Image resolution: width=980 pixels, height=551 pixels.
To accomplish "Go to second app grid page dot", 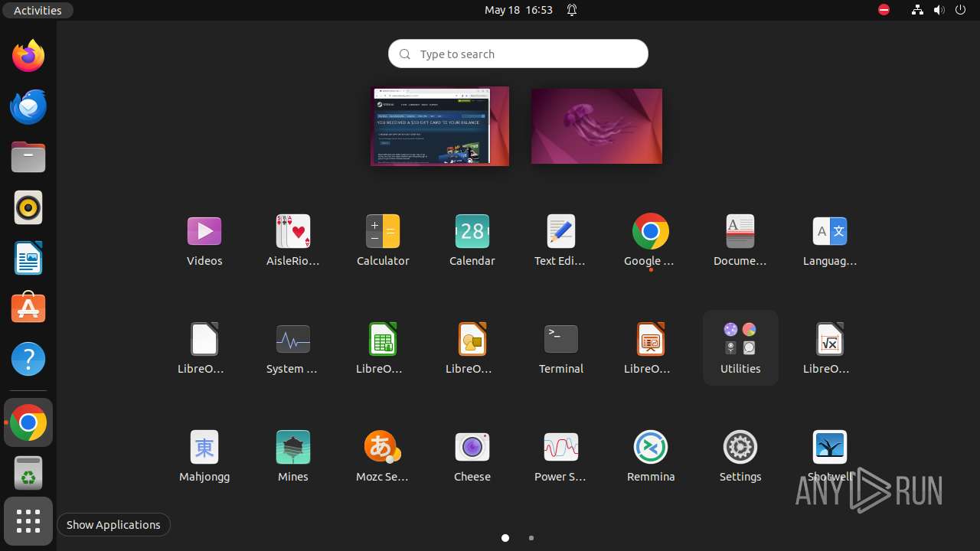I will pyautogui.click(x=531, y=538).
